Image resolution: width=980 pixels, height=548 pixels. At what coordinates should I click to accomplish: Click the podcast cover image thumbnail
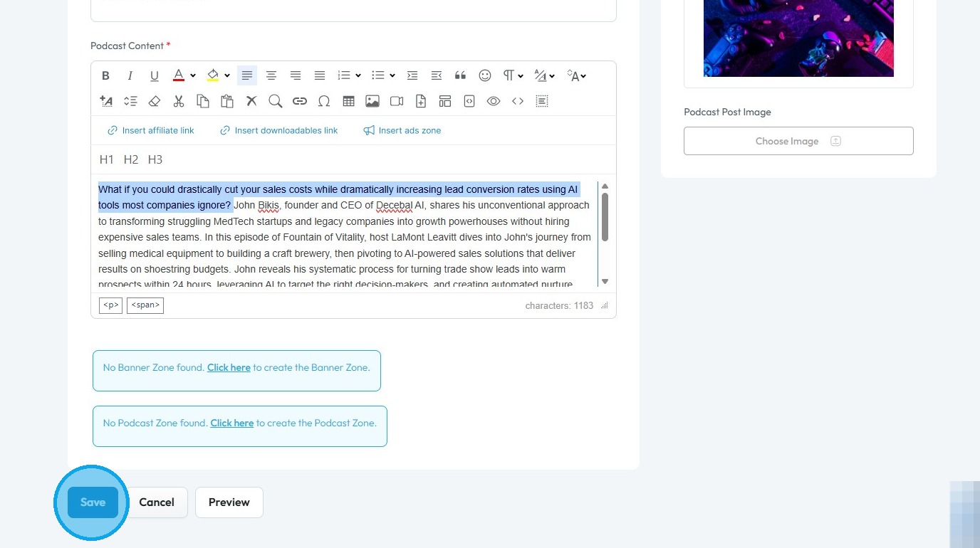click(x=798, y=38)
